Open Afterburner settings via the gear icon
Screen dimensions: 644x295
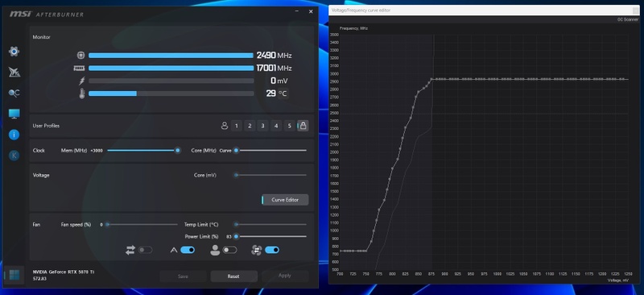coord(14,52)
